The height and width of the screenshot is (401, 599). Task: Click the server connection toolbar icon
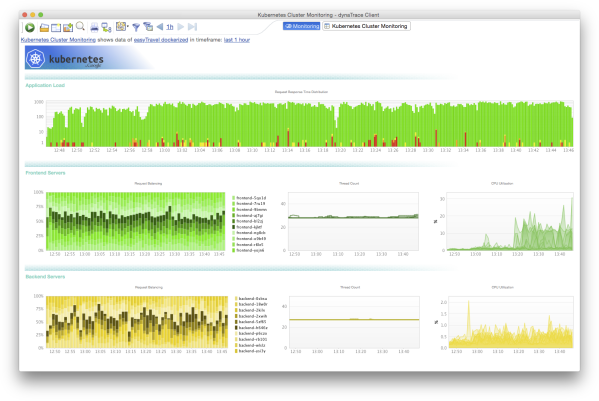(106, 27)
